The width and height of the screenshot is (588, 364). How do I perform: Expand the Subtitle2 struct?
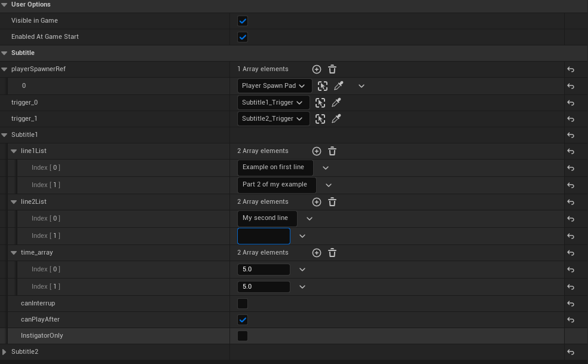pos(5,351)
